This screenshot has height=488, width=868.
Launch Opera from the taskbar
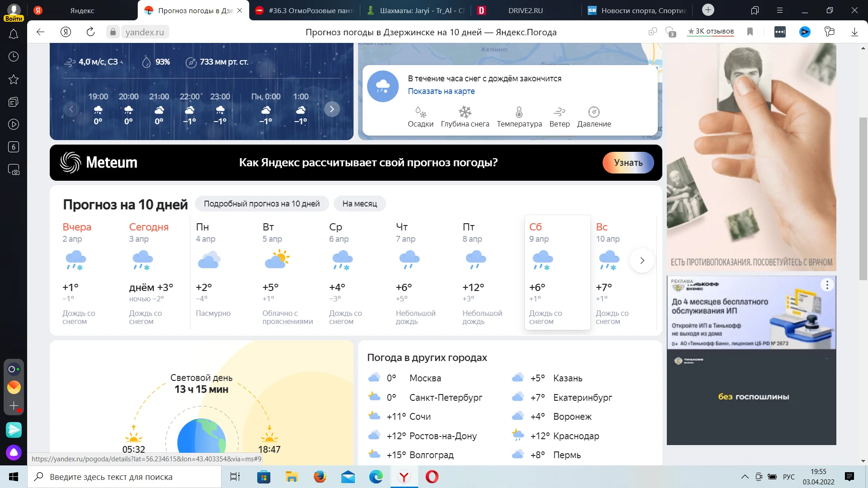432,477
